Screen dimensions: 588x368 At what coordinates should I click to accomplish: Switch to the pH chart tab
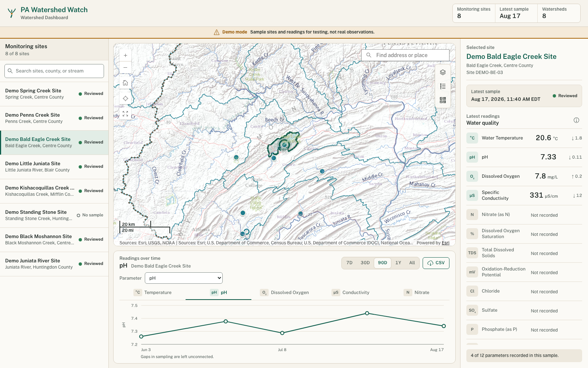pos(218,293)
